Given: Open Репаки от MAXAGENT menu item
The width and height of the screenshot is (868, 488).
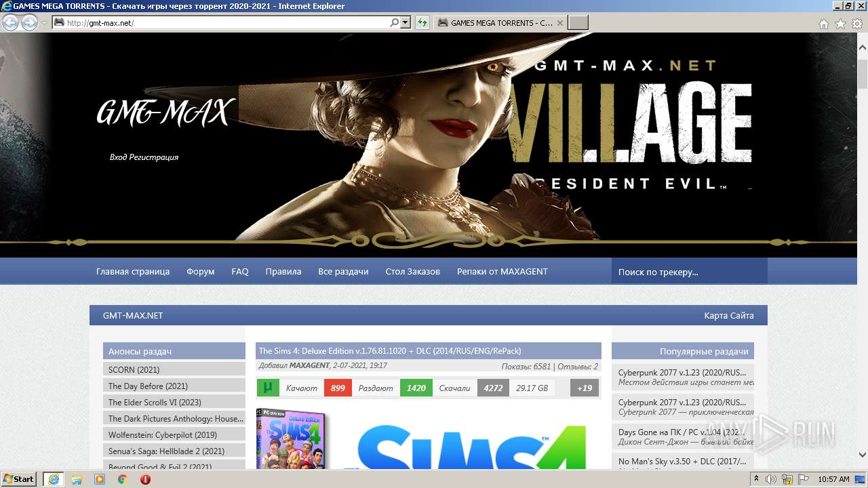Looking at the screenshot, I should 502,271.
